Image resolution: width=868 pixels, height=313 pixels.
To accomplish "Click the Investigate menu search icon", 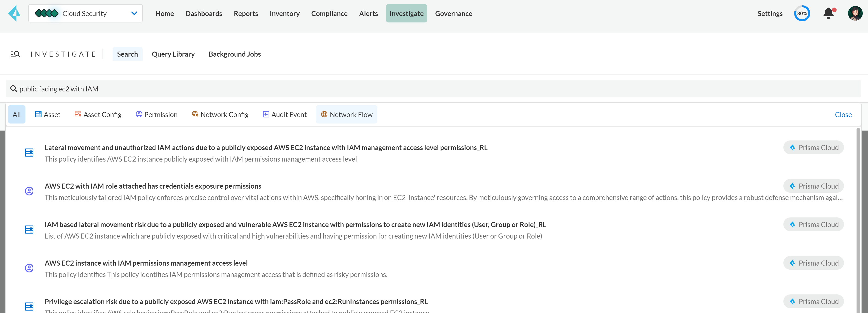I will coord(16,54).
